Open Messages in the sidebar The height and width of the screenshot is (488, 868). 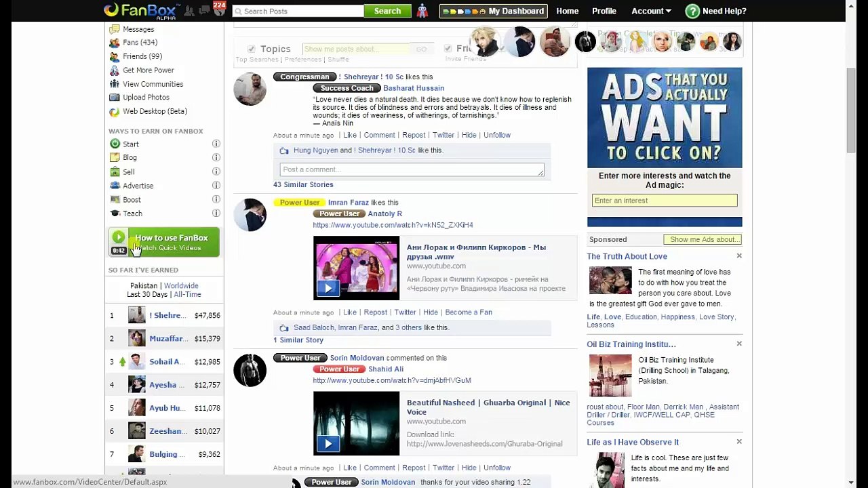tap(138, 29)
